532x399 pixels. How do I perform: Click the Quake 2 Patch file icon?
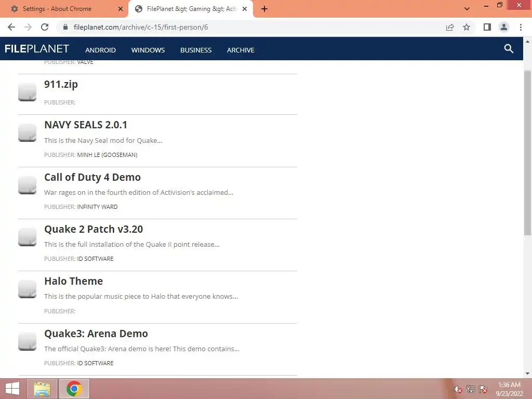tap(27, 237)
